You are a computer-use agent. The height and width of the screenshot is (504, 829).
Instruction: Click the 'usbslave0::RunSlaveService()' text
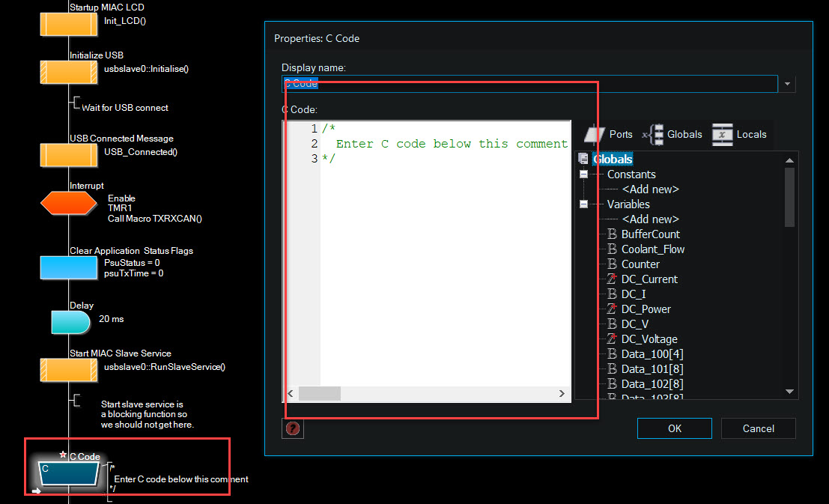click(165, 367)
